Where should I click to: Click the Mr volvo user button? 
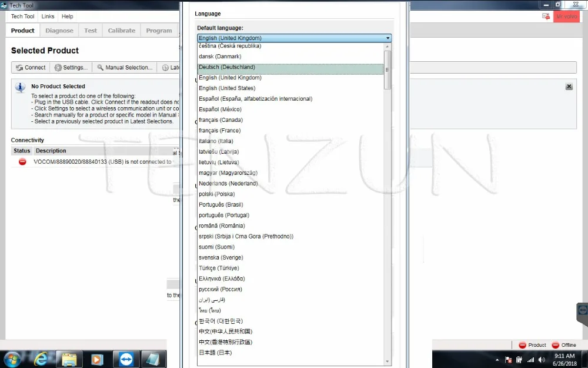point(566,16)
